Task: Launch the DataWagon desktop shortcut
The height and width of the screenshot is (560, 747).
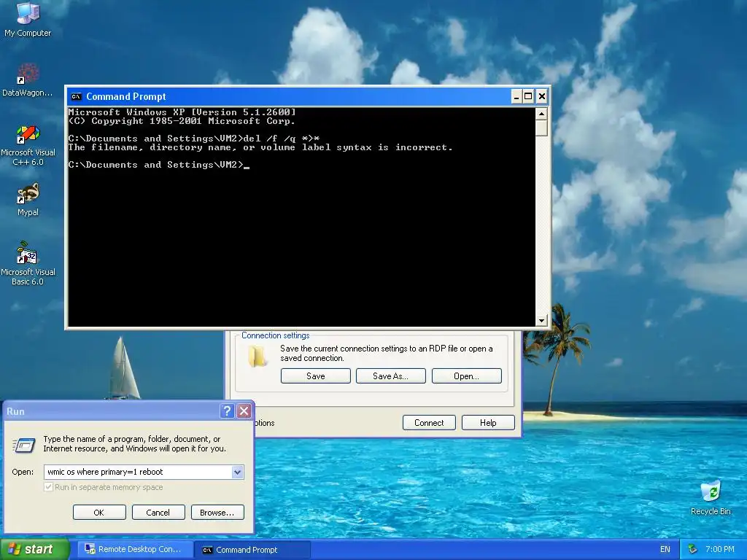Action: click(x=28, y=80)
